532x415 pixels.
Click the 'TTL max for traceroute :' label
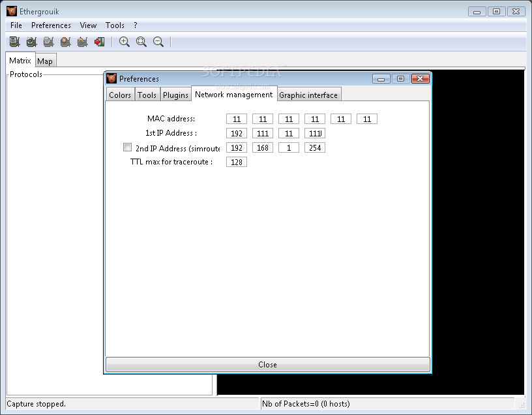tap(171, 162)
